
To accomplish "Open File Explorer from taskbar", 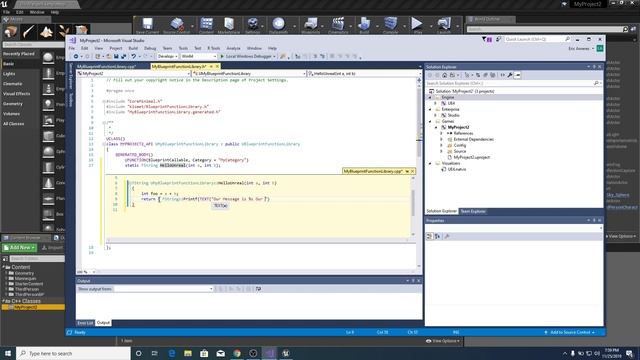I will point(188,353).
